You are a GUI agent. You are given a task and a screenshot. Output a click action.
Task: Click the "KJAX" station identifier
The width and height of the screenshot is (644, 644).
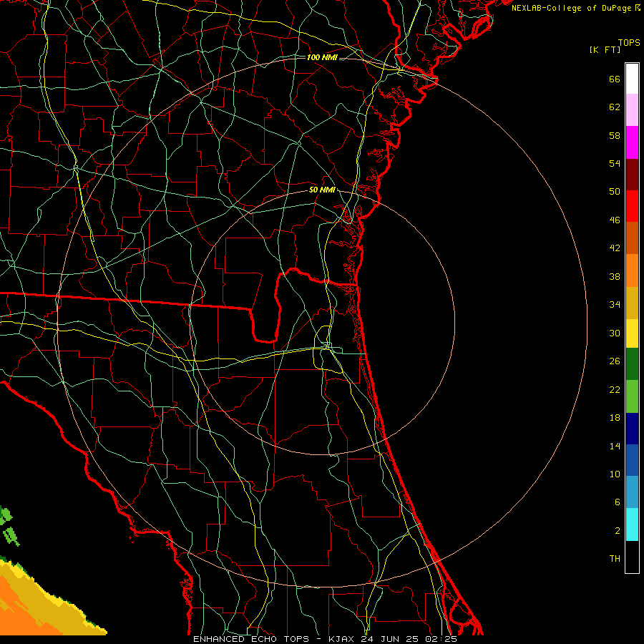tap(342, 639)
